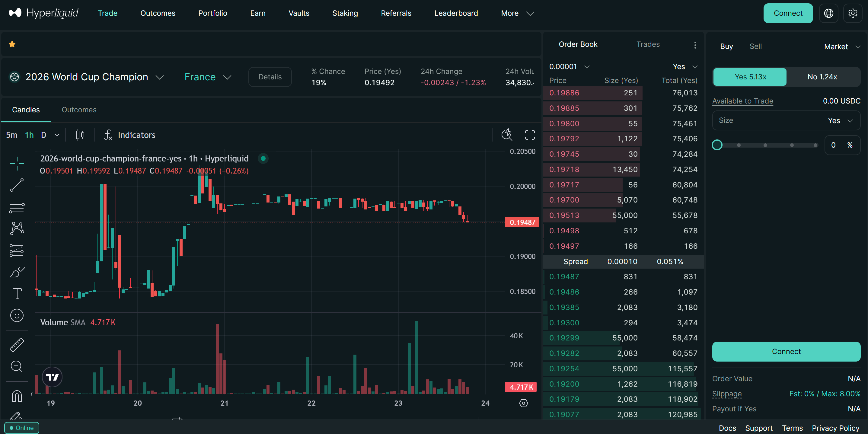The width and height of the screenshot is (868, 434).
Task: Click the percentage input box
Action: pyautogui.click(x=842, y=145)
